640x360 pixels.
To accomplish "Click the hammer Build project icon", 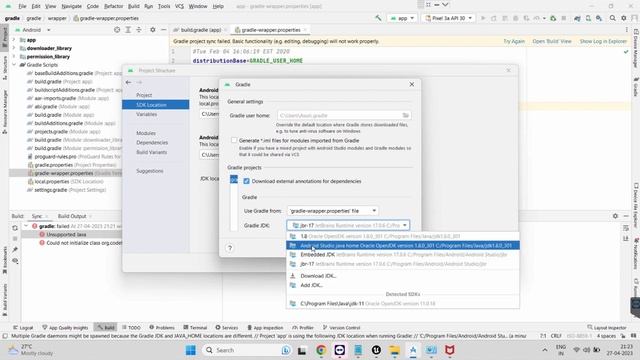I will click(378, 18).
